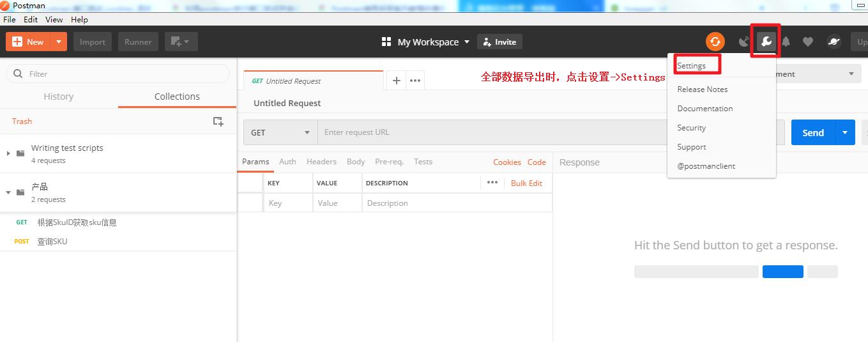Collapse the 产品 collection folder
Image resolution: width=868 pixels, height=342 pixels.
point(8,192)
